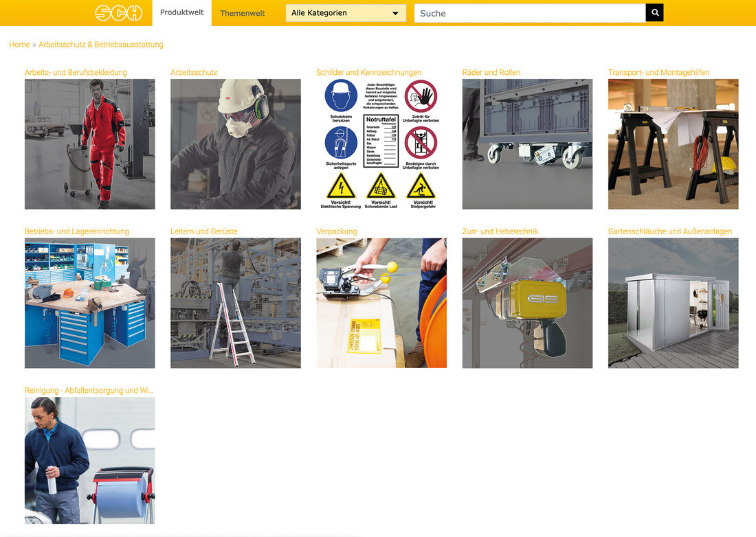Open Arbeitsschutz & Betriebsausstattung breadcrumb link

click(101, 45)
